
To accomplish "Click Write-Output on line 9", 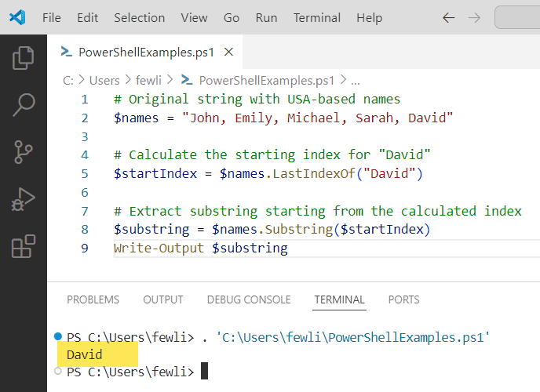I will click(x=159, y=248).
